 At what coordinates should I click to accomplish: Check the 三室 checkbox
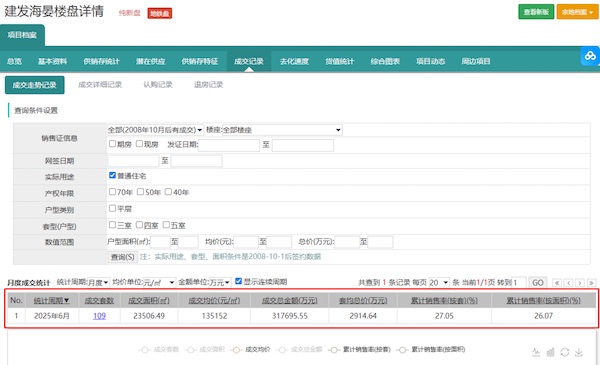[x=112, y=225]
